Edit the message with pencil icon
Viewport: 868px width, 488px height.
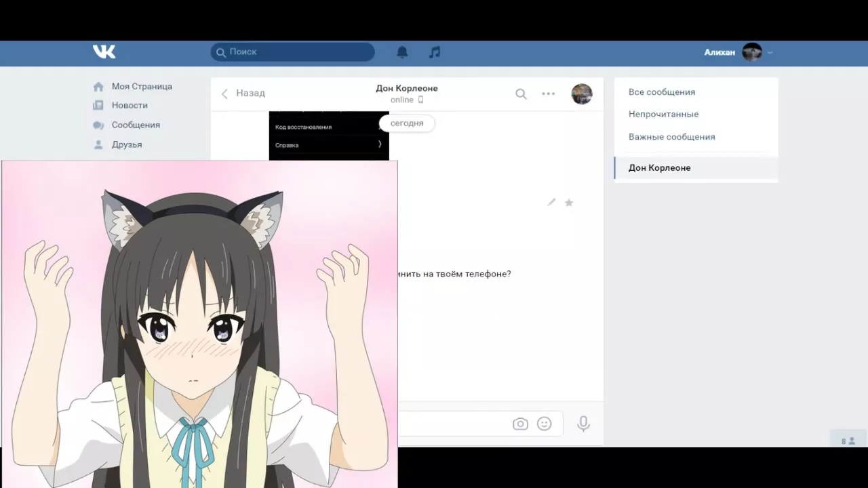(x=551, y=202)
